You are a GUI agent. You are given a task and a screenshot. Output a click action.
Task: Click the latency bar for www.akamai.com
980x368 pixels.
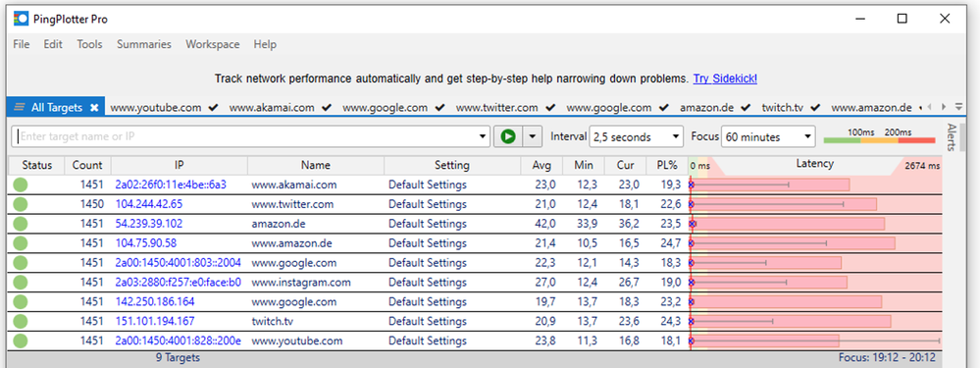click(x=770, y=184)
